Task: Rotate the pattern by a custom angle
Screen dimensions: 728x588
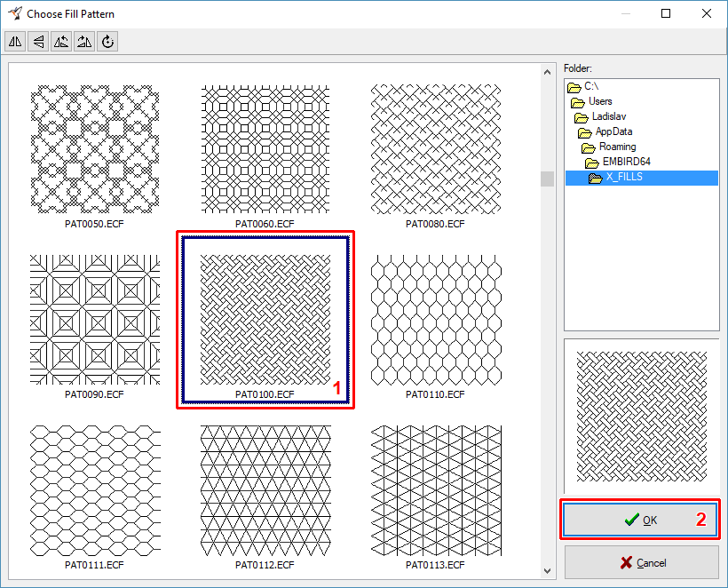Action: (x=107, y=41)
